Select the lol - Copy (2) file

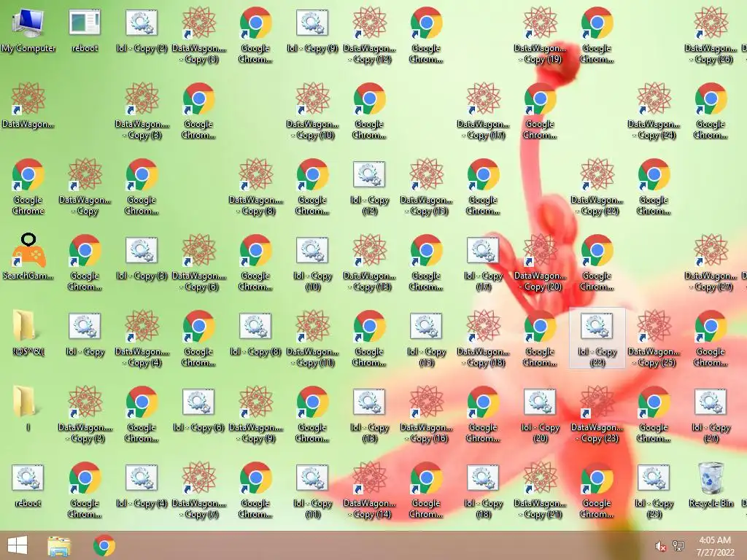142,31
